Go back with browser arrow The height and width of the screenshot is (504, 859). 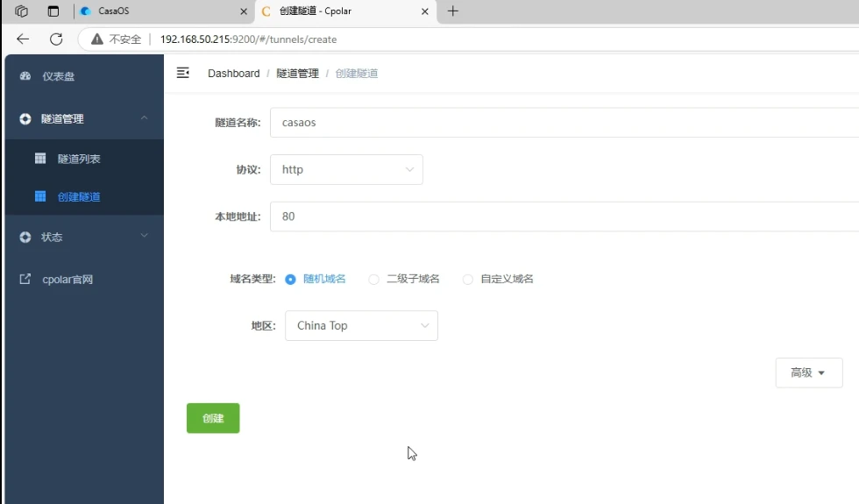tap(23, 39)
